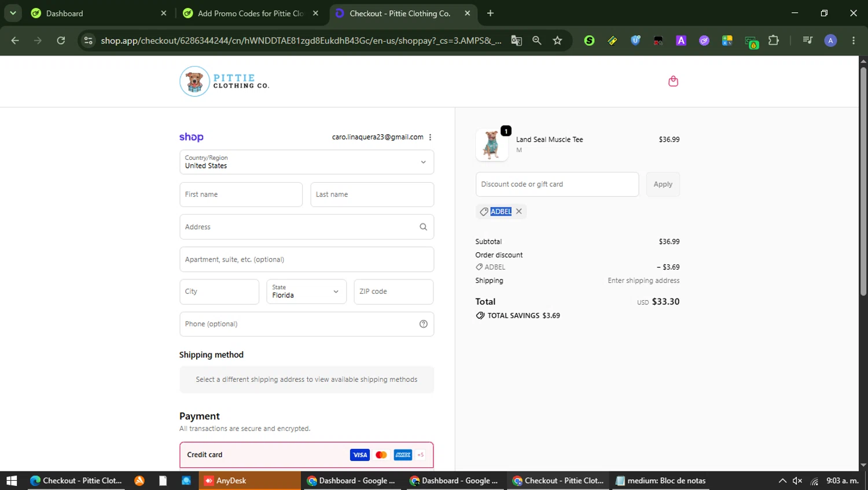The image size is (868, 490).
Task: Click the Land Seal Muscle Tee thumbnail
Action: pyautogui.click(x=492, y=145)
